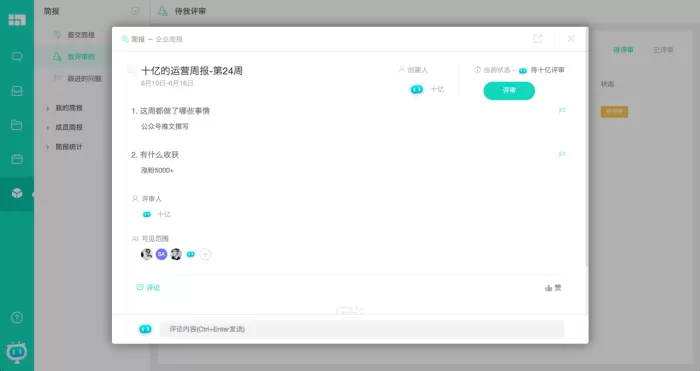The width and height of the screenshot is (700, 371).
Task: Click the commenter avatar beside comment box
Action: 145,329
